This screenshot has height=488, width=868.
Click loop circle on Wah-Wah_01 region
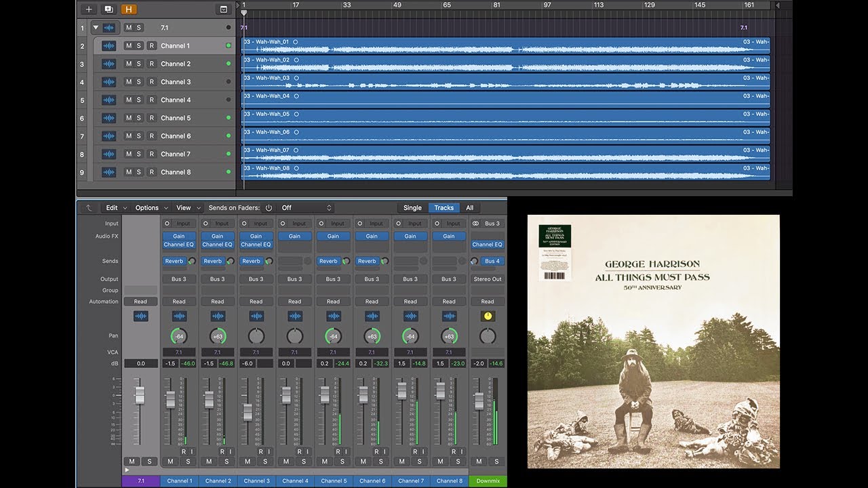pos(296,42)
